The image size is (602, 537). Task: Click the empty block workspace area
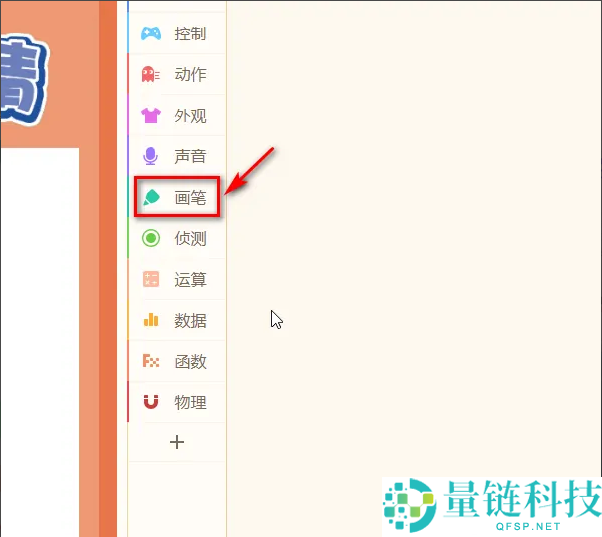pyautogui.click(x=414, y=238)
